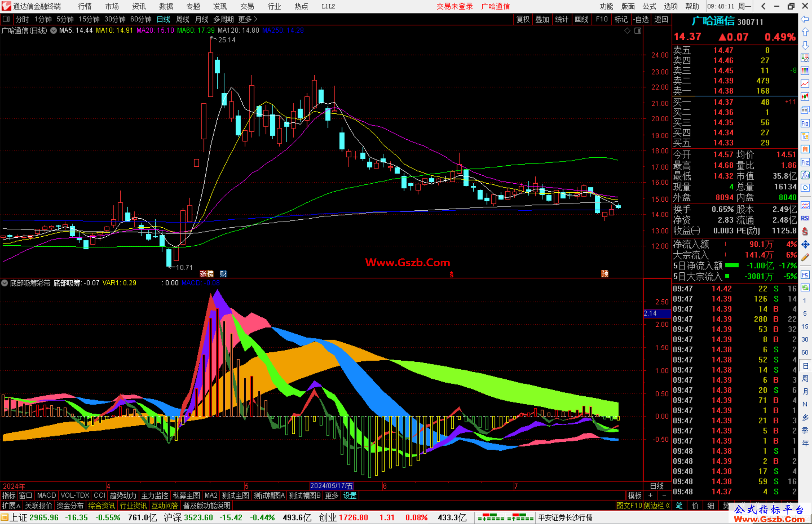This screenshot has height=524, width=812.
Task: Switch to 季 quarterly period in sidebar
Action: coord(805,430)
